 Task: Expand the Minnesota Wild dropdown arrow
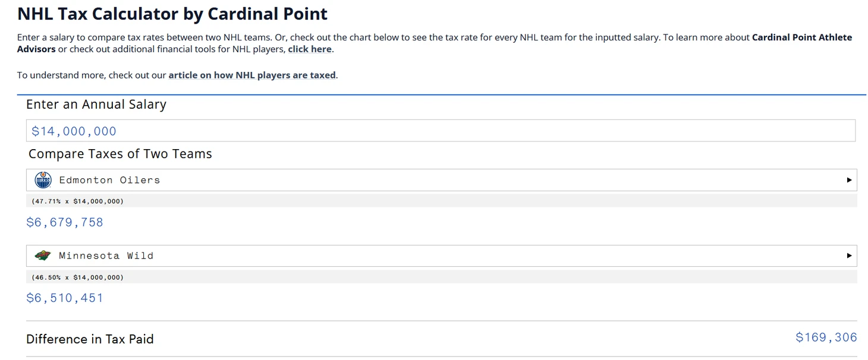(x=849, y=256)
